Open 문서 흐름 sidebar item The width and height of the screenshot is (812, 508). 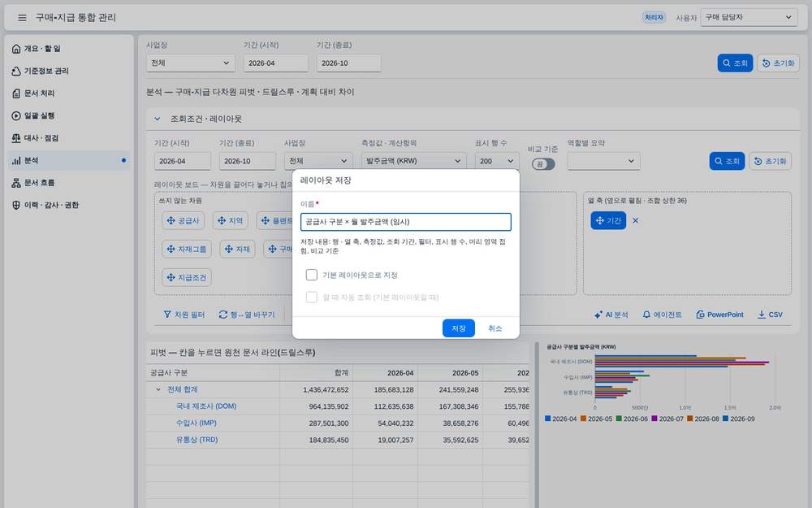(x=69, y=182)
